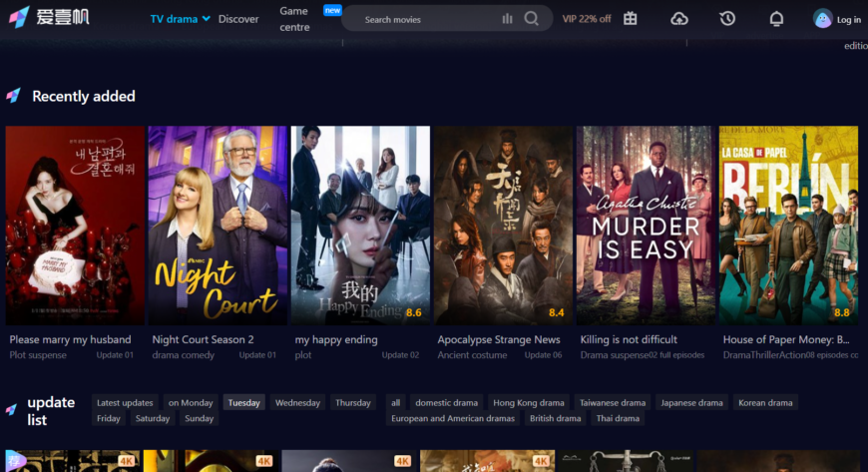The height and width of the screenshot is (472, 868).
Task: Click the title 'Please marry my husband'
Action: click(70, 339)
